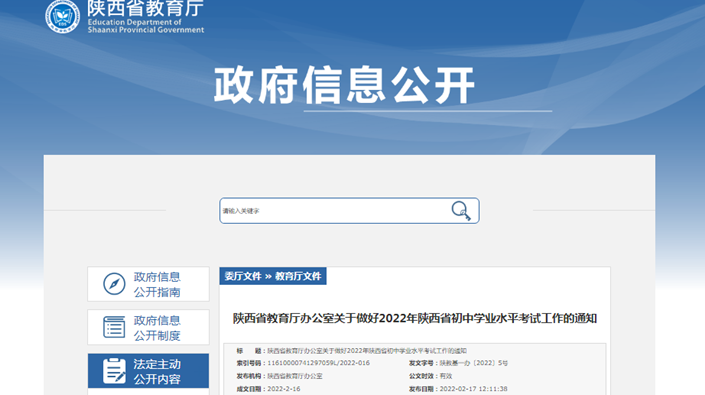Click the 陕西省教育厅 site title text

[145, 8]
